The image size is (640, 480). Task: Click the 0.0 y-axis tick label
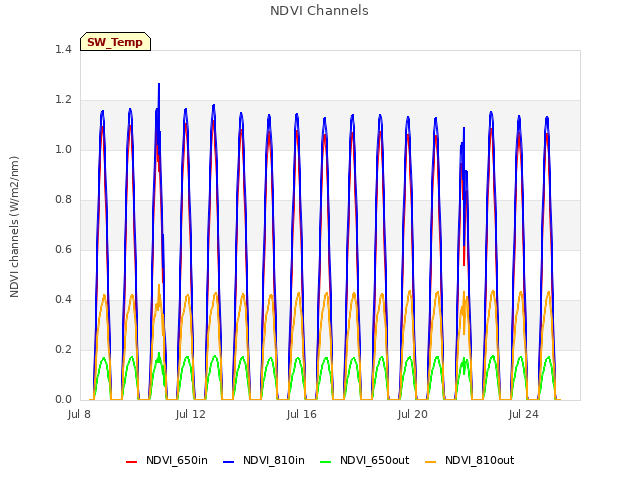[63, 400]
